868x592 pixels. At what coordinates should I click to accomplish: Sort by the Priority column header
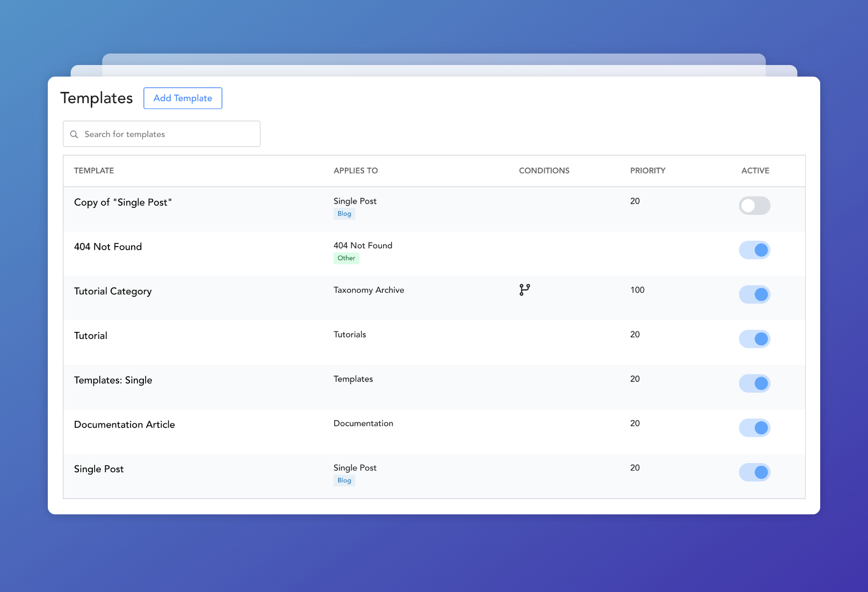pyautogui.click(x=647, y=171)
